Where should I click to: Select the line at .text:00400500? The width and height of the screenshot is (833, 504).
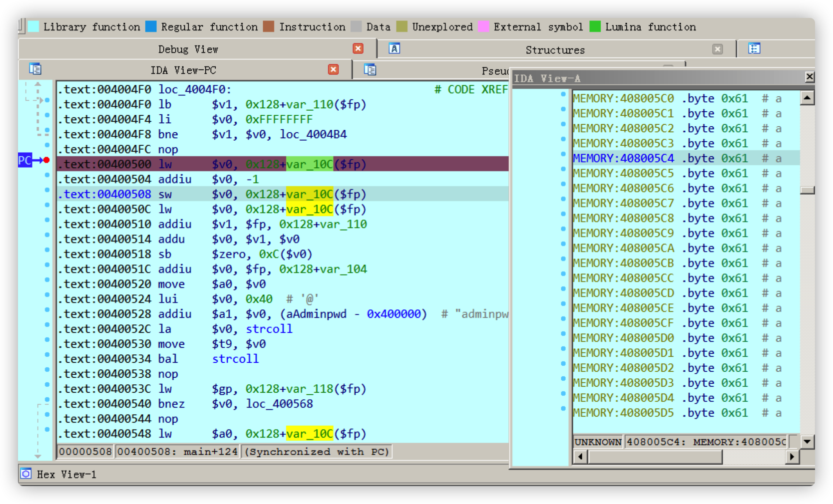coord(283,164)
